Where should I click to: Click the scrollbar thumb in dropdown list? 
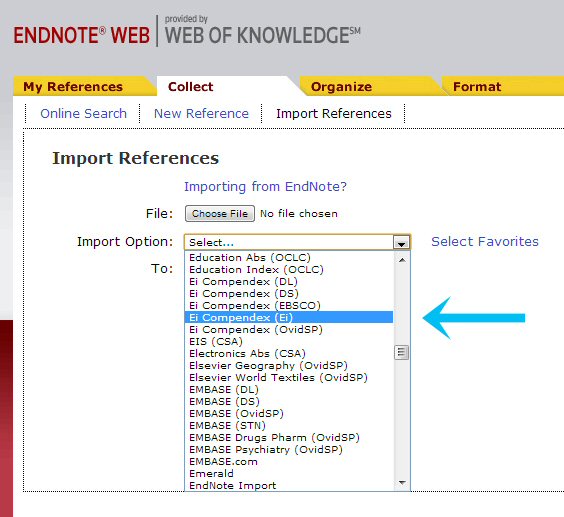click(401, 353)
